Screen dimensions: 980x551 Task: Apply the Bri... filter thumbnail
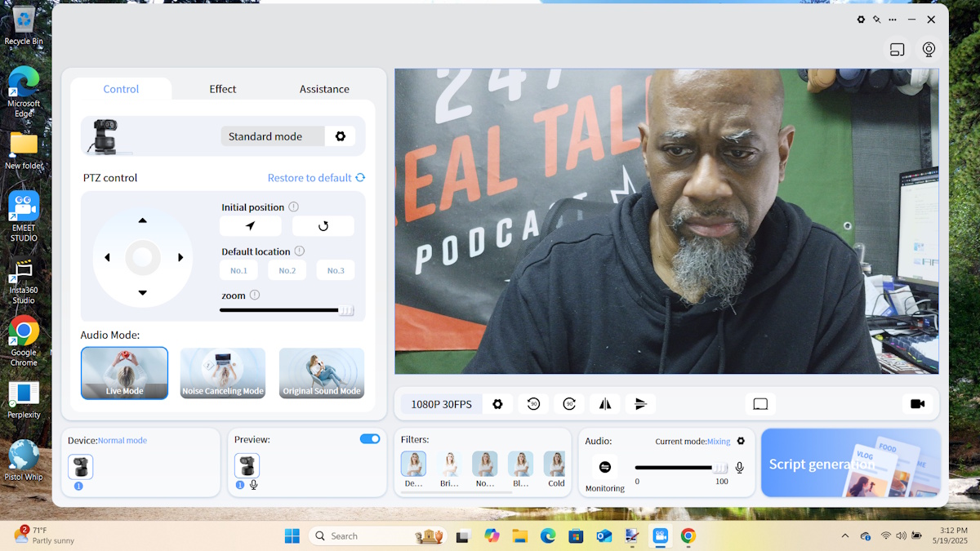coord(449,464)
